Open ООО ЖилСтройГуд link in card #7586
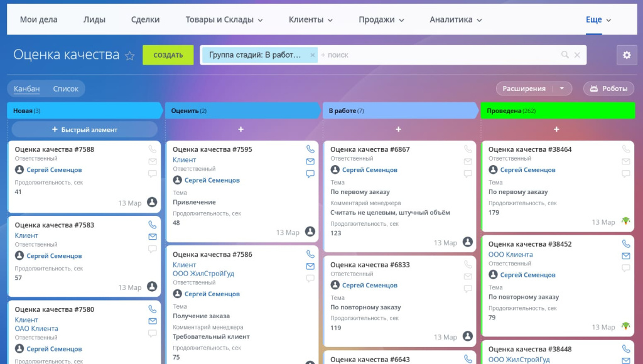The image size is (643, 364). click(x=203, y=274)
